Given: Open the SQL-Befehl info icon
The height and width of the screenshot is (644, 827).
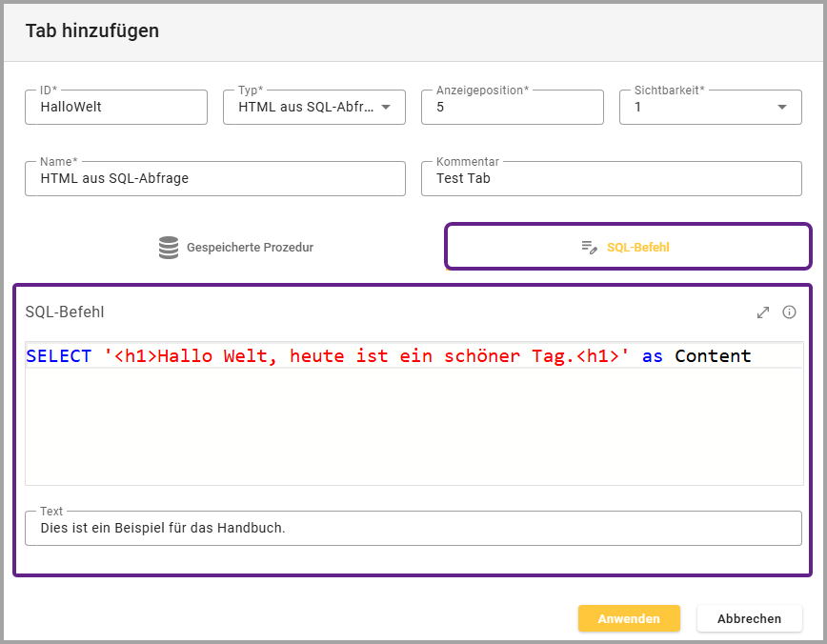Looking at the screenshot, I should 789,312.
